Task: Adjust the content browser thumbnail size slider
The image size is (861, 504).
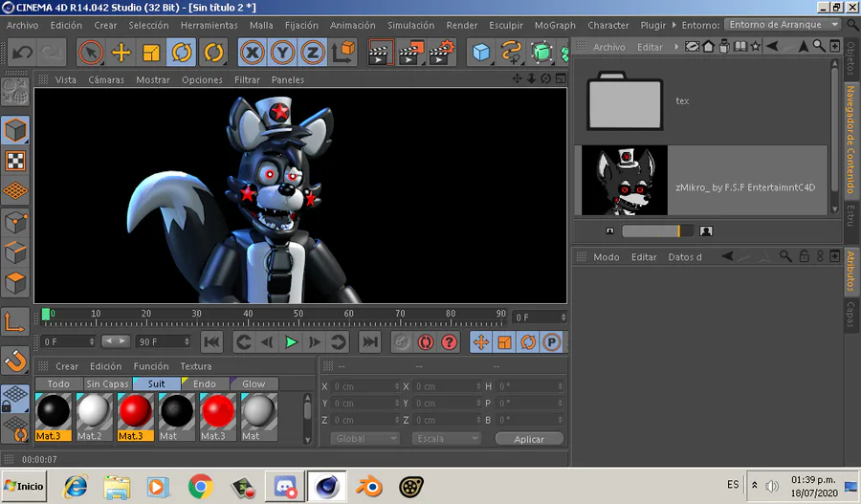Action: [x=658, y=231]
